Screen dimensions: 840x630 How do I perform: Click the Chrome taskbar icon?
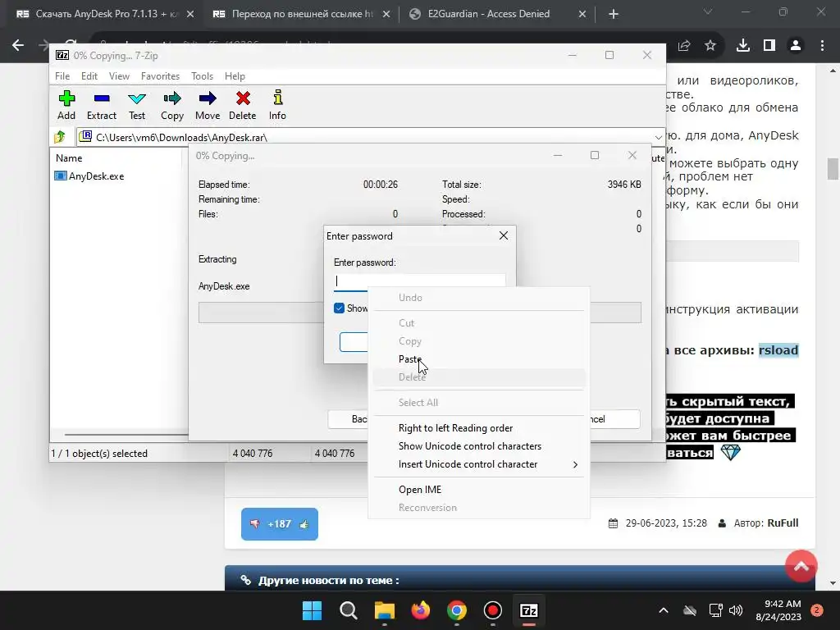[x=456, y=610]
